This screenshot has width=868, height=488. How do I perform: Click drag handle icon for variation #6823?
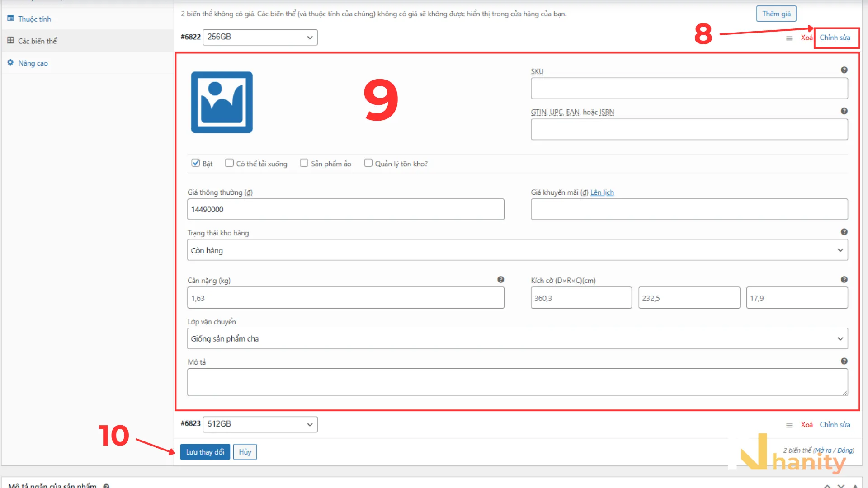[789, 425]
